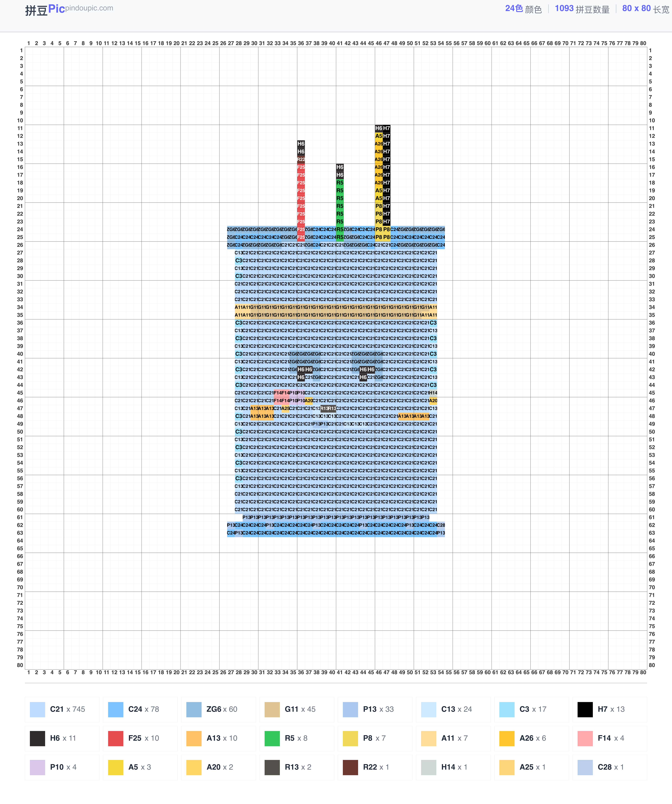Select the H7 black swatch
Screen dimensions: 672x804
point(585,709)
